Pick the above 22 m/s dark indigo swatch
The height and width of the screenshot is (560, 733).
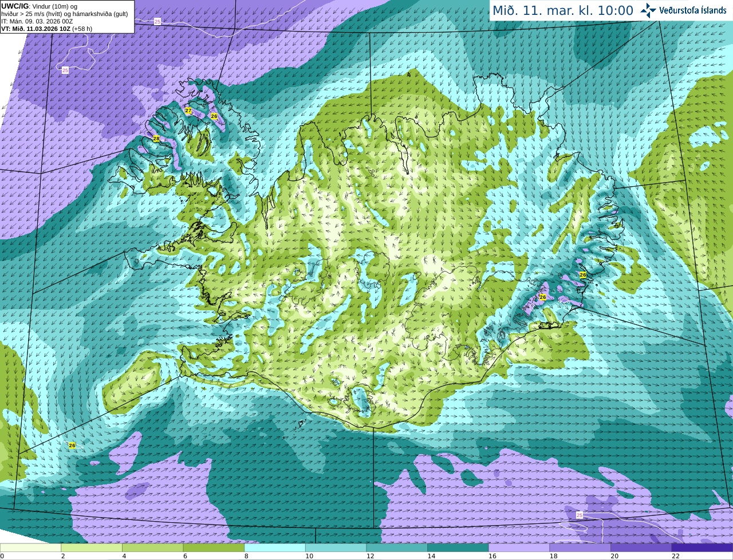702,547
